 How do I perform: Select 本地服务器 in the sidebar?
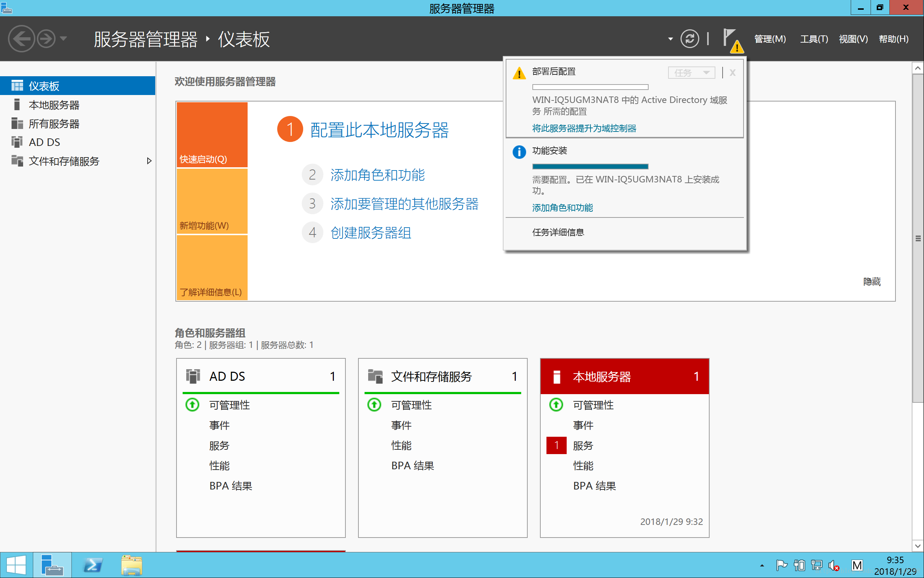78,105
